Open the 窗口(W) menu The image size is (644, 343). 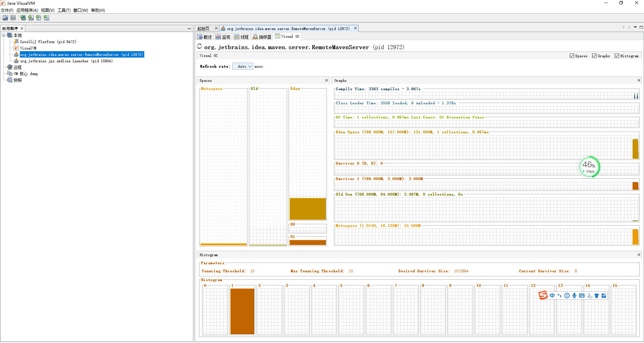[x=81, y=10]
